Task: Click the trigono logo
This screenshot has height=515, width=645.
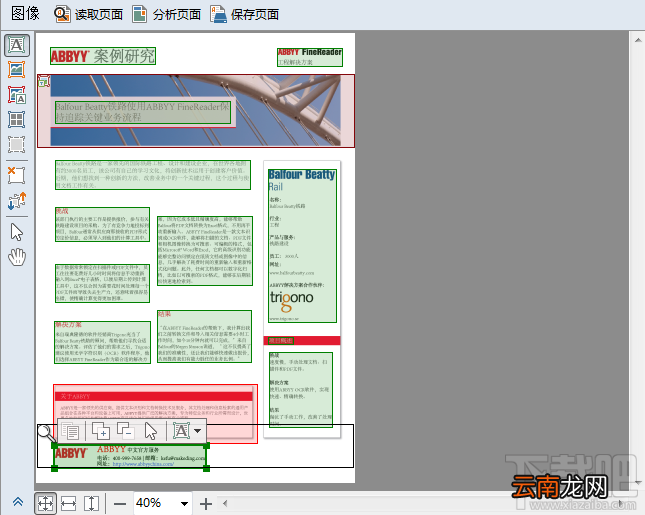Action: coord(291,300)
